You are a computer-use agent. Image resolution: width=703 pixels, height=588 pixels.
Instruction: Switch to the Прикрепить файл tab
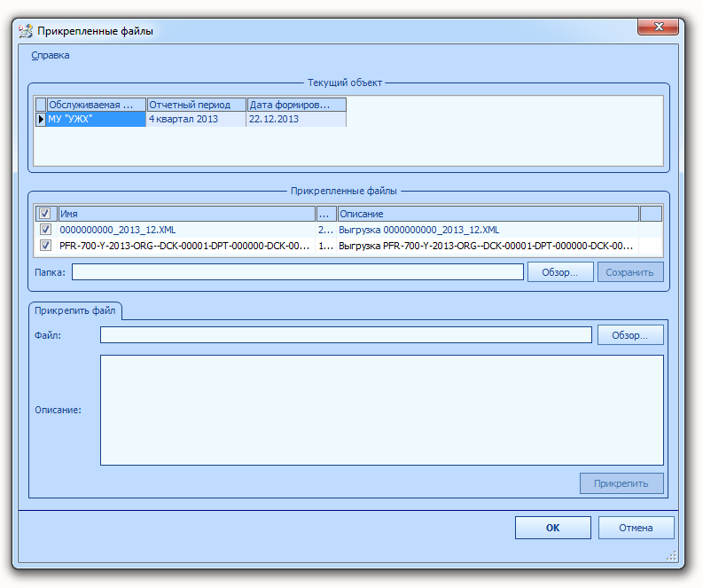tap(74, 310)
